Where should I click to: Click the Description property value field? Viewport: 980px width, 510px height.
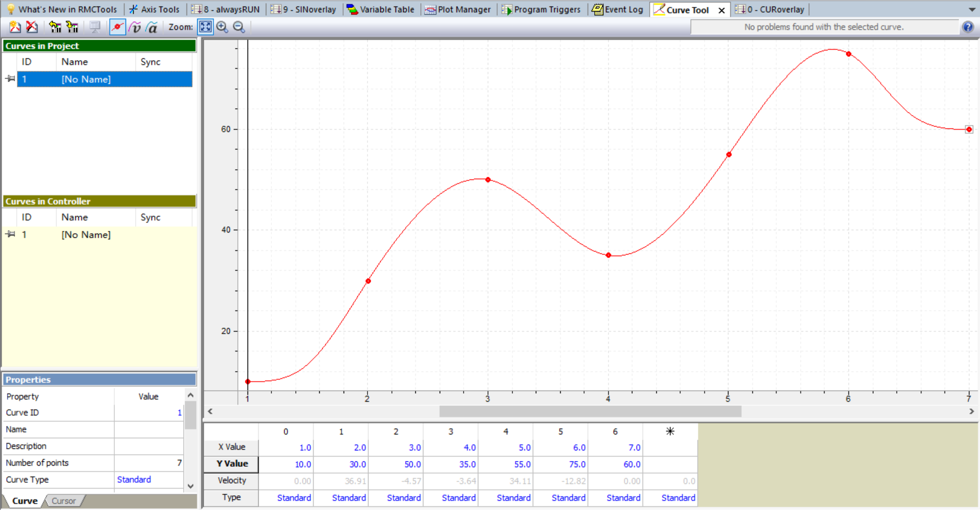click(149, 446)
